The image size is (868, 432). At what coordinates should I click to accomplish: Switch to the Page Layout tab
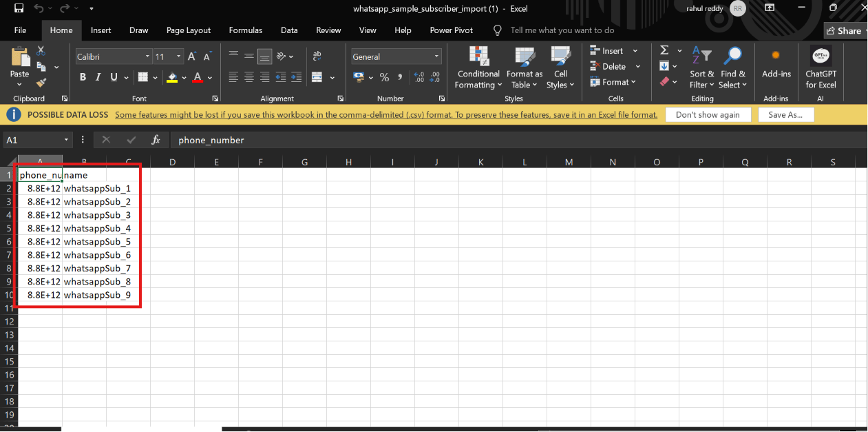(x=189, y=30)
